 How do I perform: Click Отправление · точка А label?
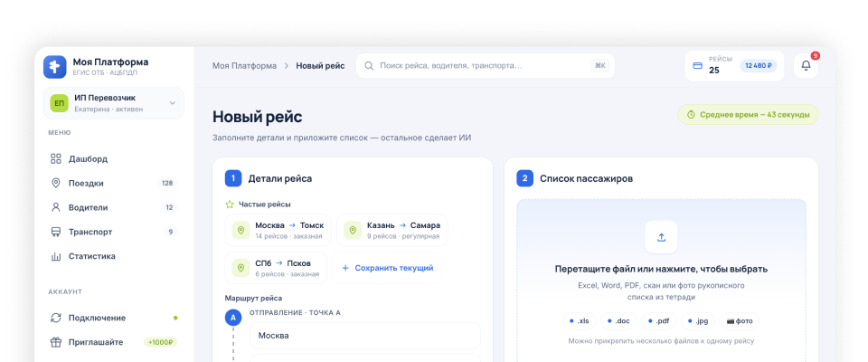click(295, 312)
